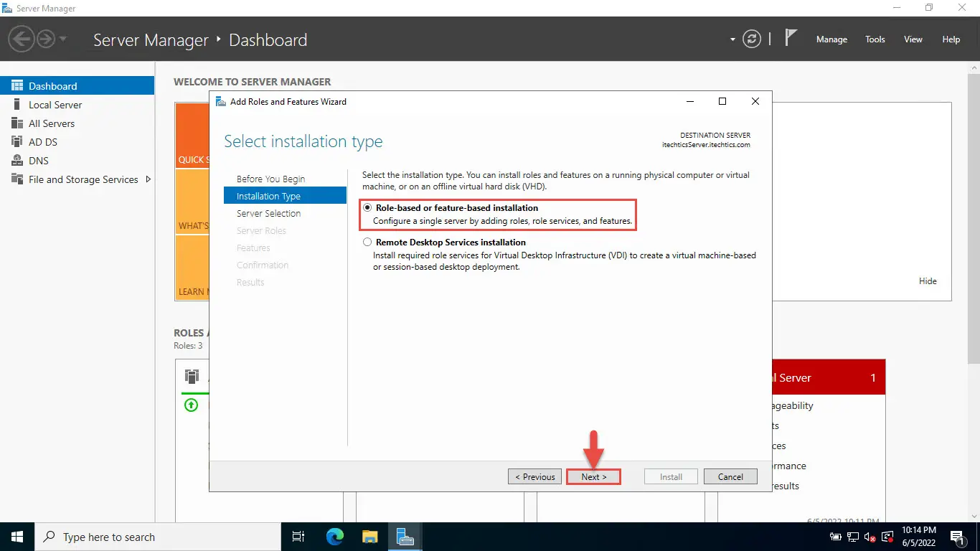Open the notifications flag
Screen dimensions: 980x551
coord(791,39)
